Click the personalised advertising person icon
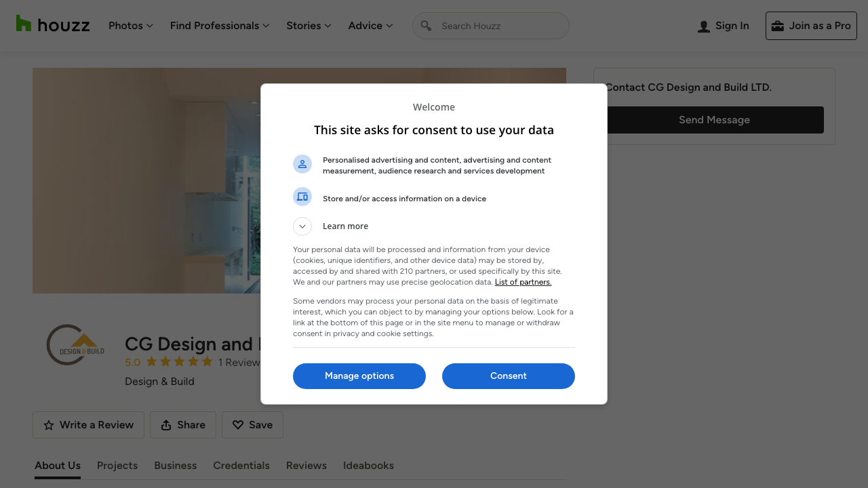The width and height of the screenshot is (868, 488). [x=302, y=164]
